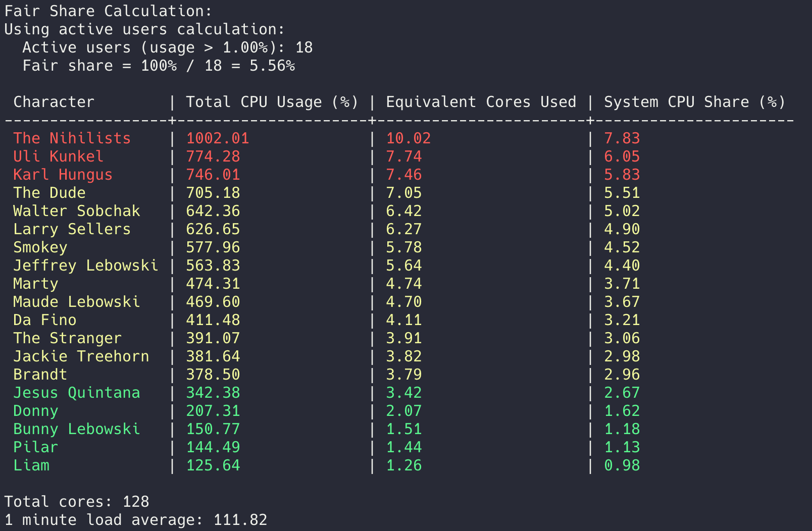Screen dimensions: 812x531
Task: Click the value '342.38'
Action: pyautogui.click(x=213, y=393)
